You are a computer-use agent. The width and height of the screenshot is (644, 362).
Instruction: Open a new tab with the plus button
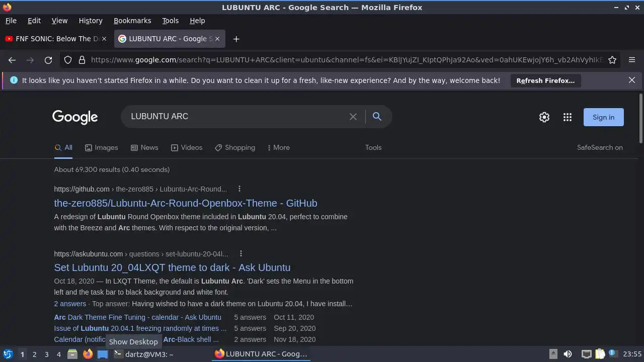click(x=236, y=39)
